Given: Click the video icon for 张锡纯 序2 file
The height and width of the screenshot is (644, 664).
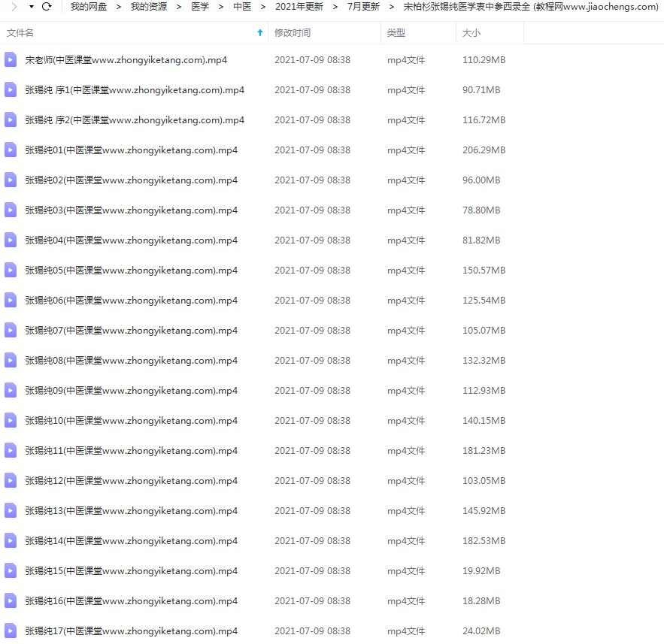Looking at the screenshot, I should click(11, 119).
